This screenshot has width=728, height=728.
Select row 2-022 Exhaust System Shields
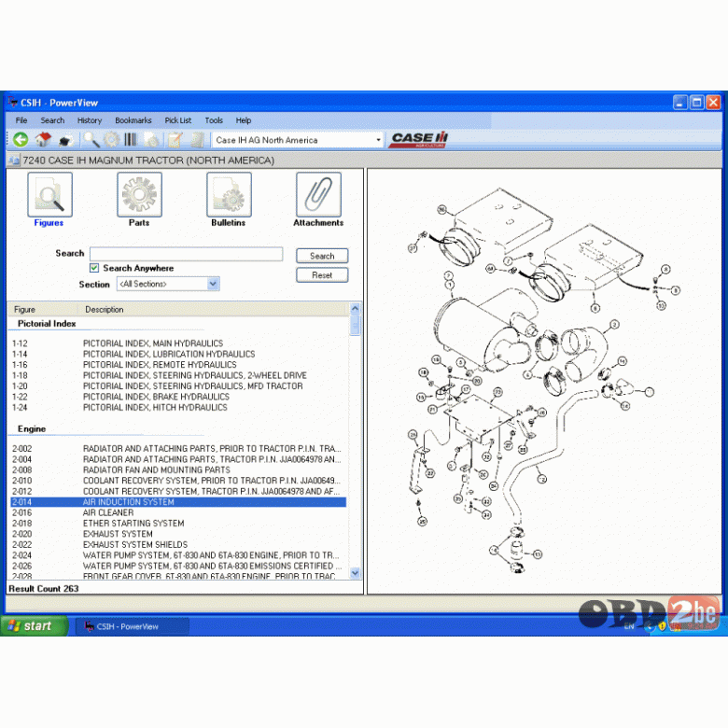click(178, 545)
